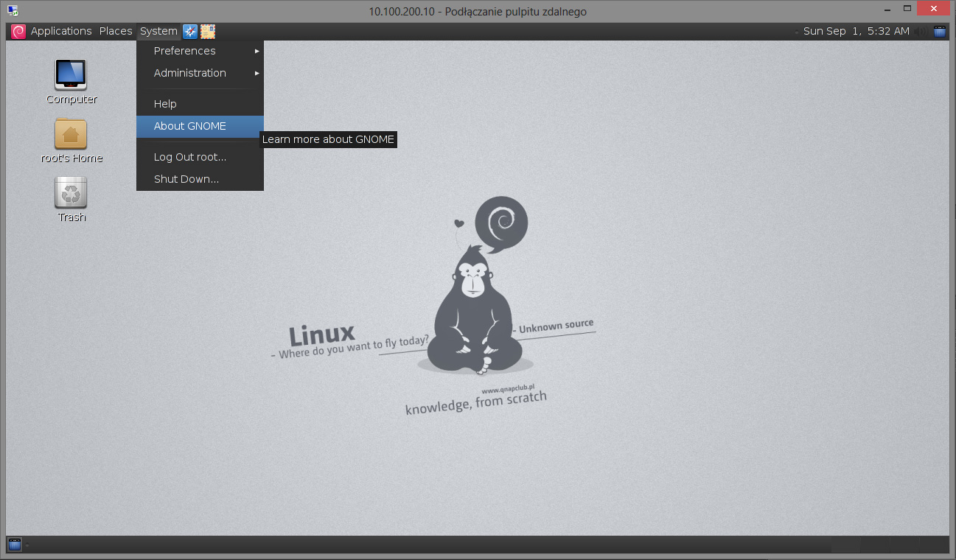This screenshot has height=560, width=956.
Task: Open the Applications menu
Action: (61, 31)
